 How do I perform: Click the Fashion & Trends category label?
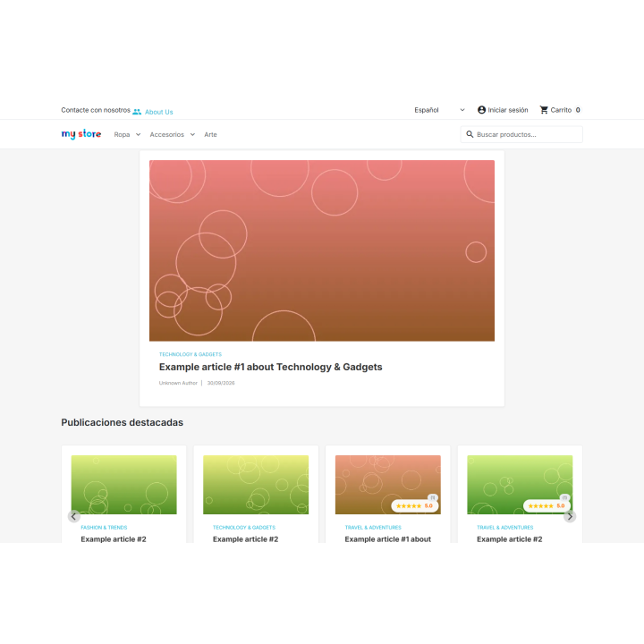104,528
